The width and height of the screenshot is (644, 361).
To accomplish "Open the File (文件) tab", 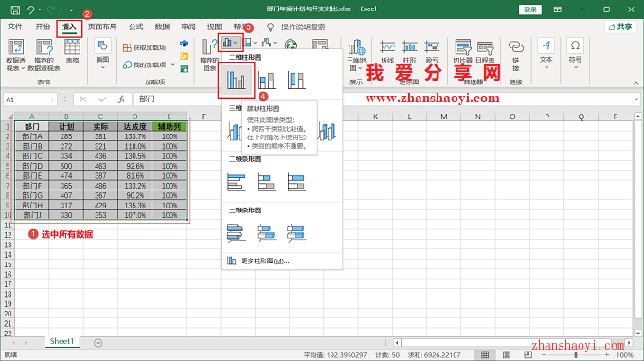I will pos(15,27).
